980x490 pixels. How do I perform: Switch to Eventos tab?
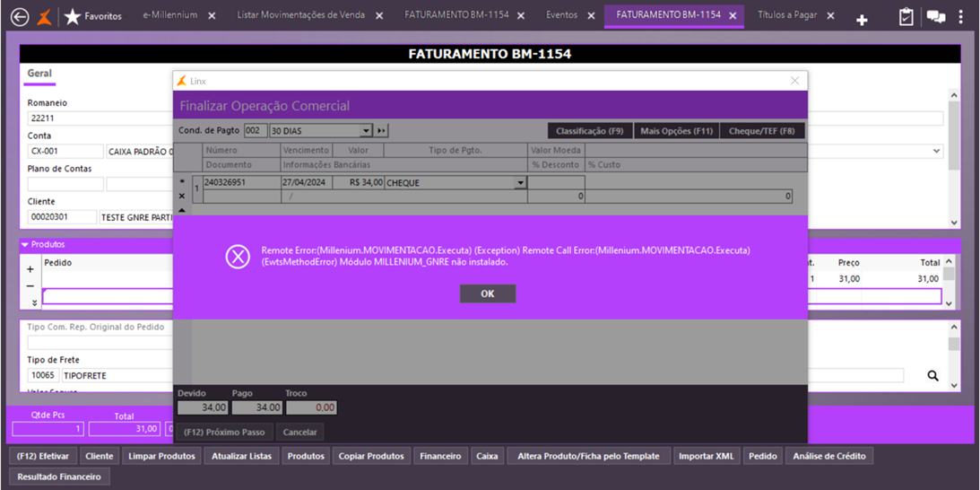[x=561, y=15]
